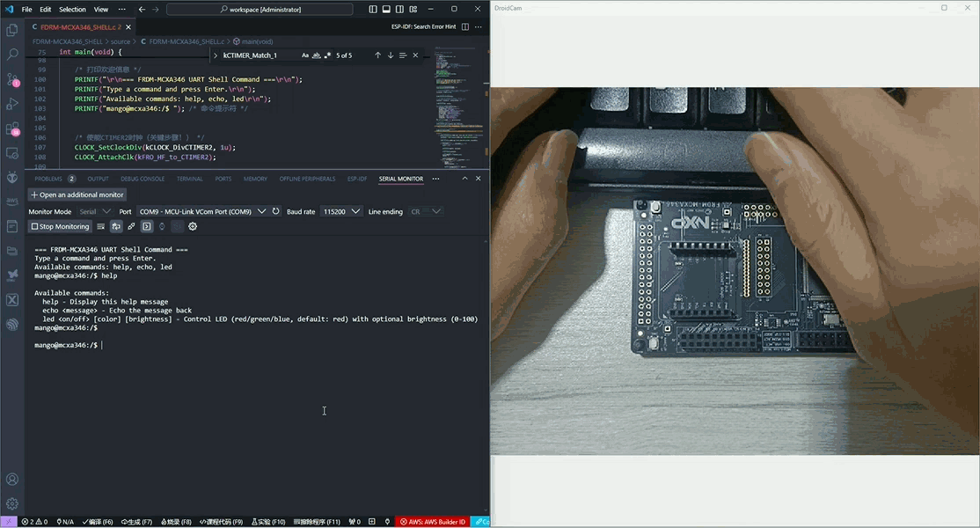Go to previous find match arrow
The image size is (980, 528).
point(378,55)
